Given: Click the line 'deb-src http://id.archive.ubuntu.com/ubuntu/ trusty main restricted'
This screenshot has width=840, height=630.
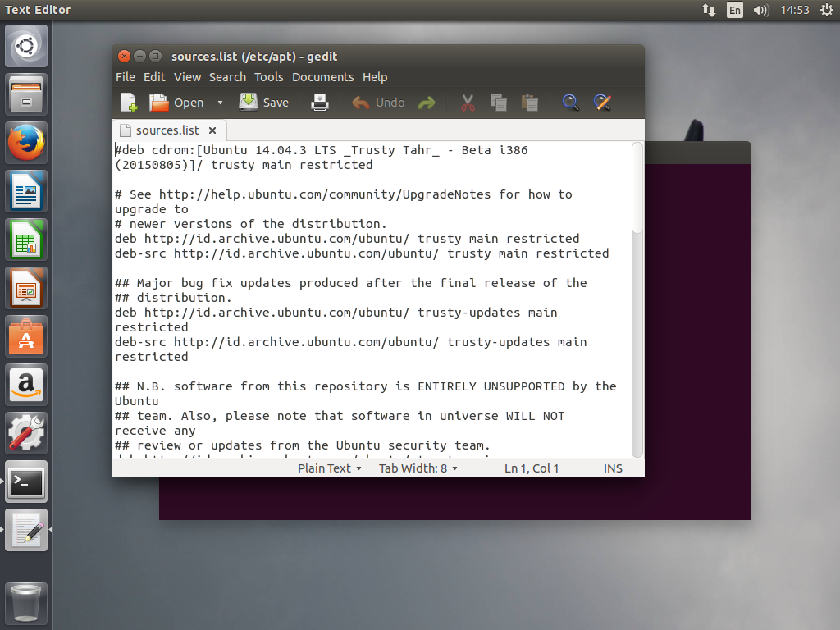Looking at the screenshot, I should click(x=362, y=253).
